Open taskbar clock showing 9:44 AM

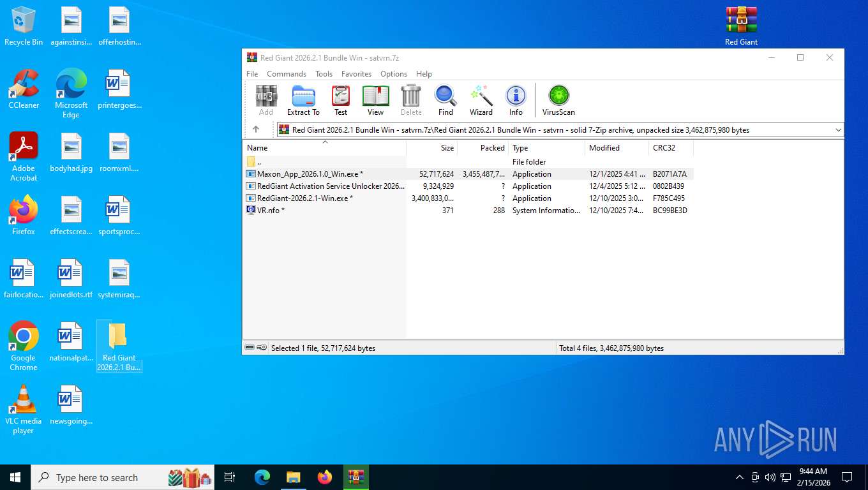click(x=813, y=477)
